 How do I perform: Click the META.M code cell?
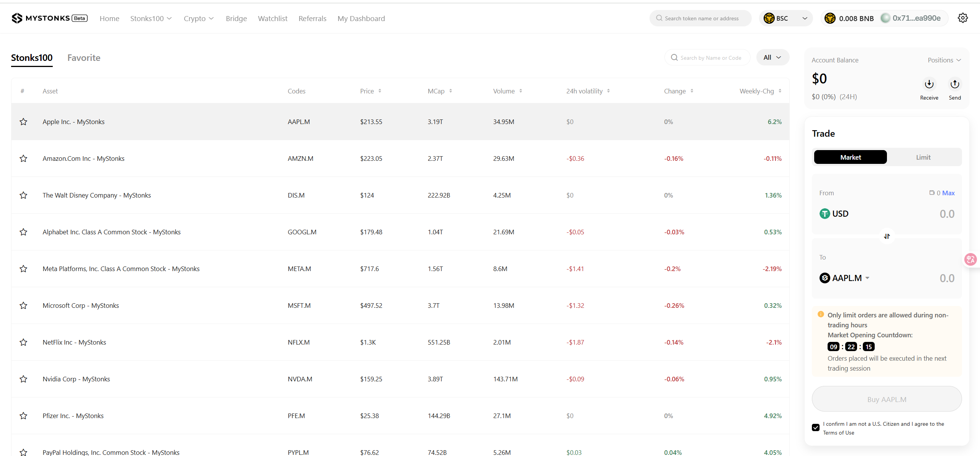tap(299, 269)
